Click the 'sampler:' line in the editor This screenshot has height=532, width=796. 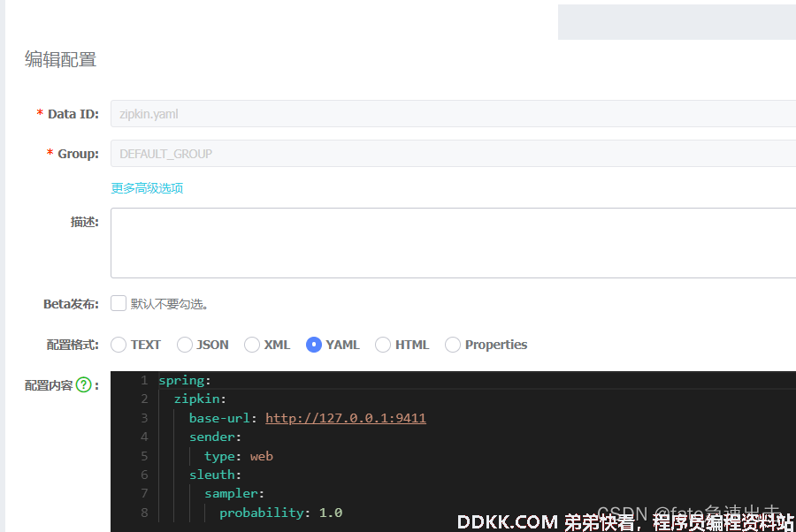(234, 493)
